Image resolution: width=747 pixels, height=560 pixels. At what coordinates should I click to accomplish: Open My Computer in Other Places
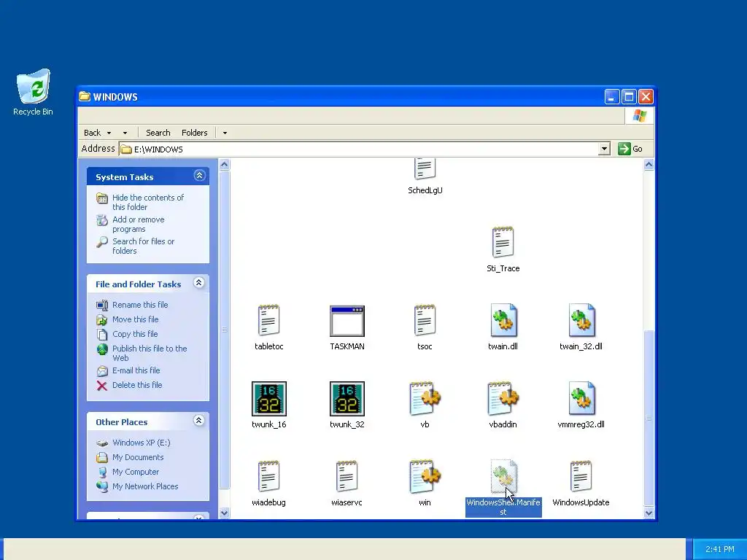[135, 472]
